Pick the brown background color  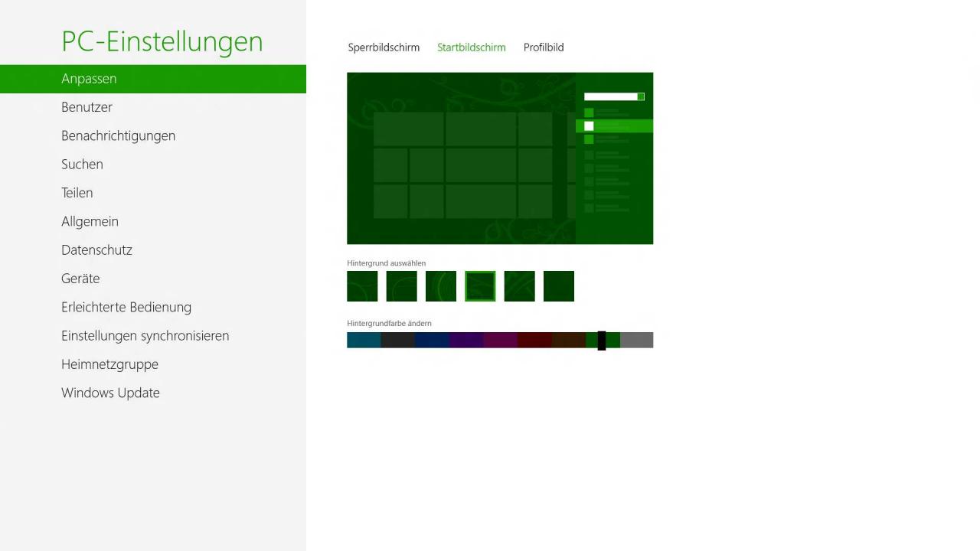[x=568, y=340]
